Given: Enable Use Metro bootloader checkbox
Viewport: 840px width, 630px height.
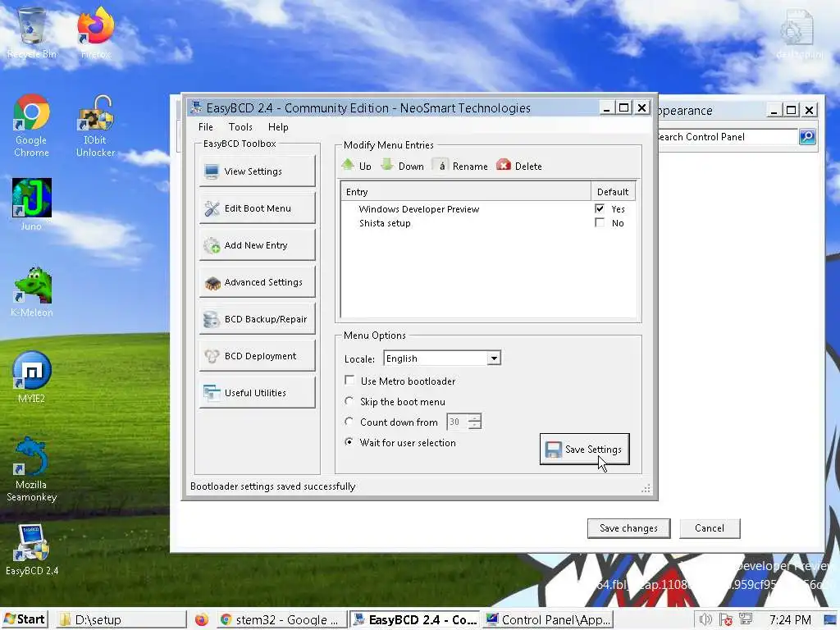Looking at the screenshot, I should (x=349, y=381).
